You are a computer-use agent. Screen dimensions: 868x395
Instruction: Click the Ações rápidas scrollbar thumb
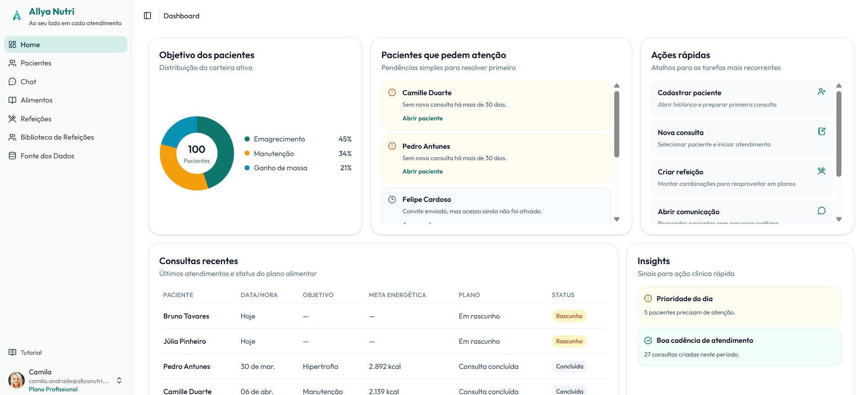pos(839,134)
